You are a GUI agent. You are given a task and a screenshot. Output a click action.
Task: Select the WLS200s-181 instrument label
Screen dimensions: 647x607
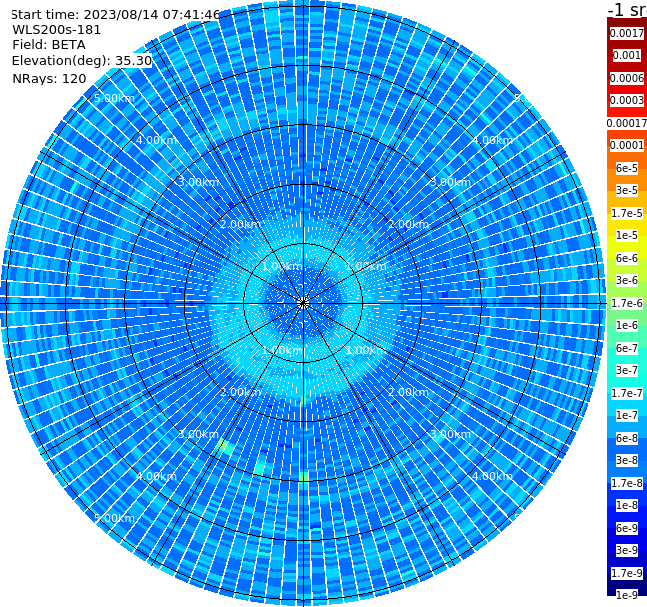pyautogui.click(x=57, y=30)
